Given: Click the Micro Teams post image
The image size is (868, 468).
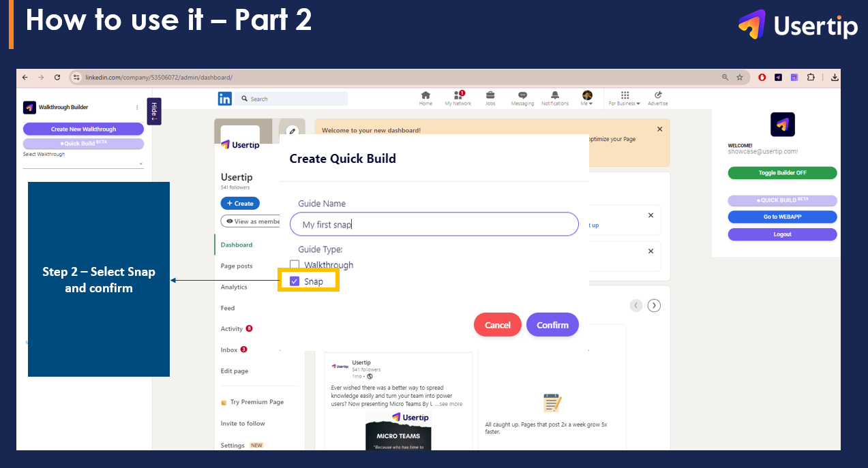Looking at the screenshot, I should [398, 430].
